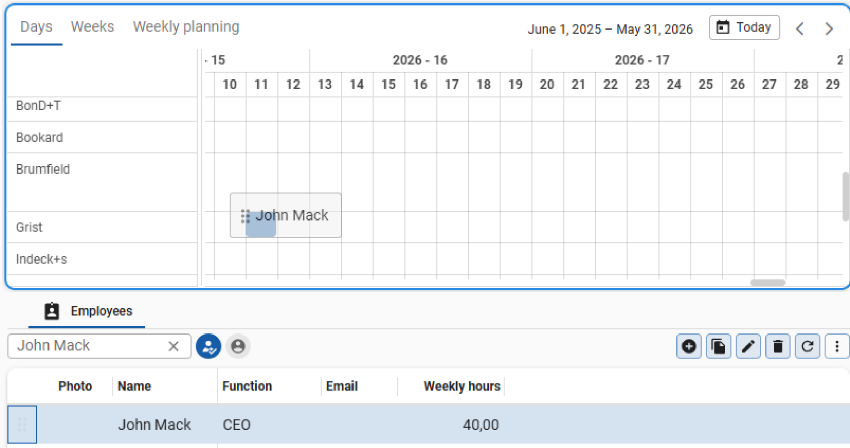The height and width of the screenshot is (448, 850).
Task: Clear the John Mack search field
Action: coord(173,346)
